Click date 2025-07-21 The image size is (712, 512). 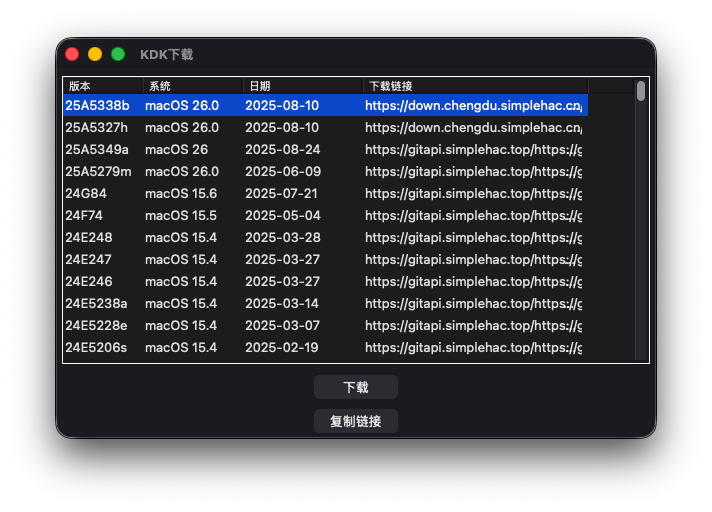coord(281,193)
